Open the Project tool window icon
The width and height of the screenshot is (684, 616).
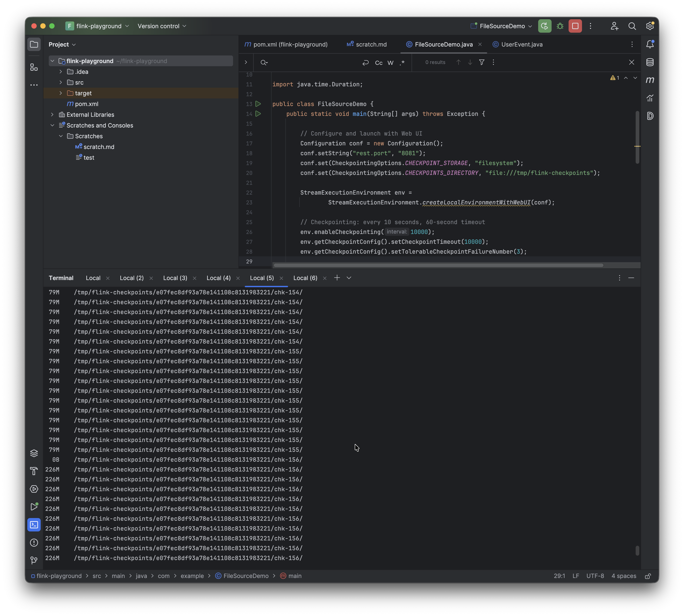point(34,44)
